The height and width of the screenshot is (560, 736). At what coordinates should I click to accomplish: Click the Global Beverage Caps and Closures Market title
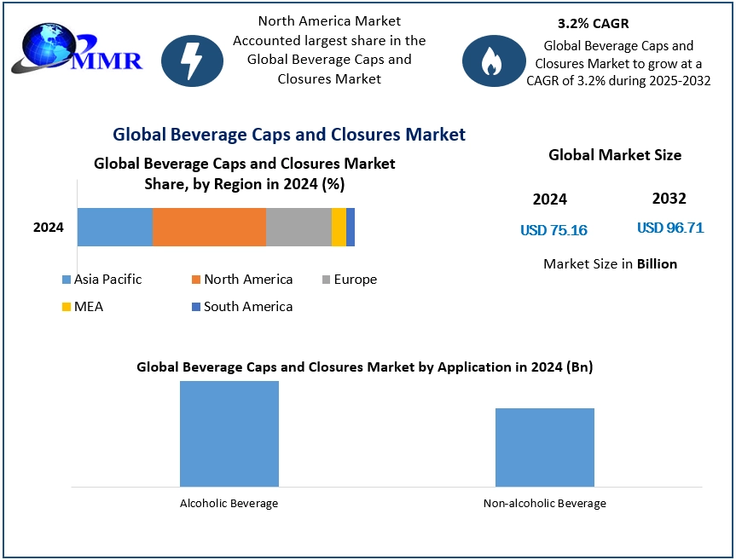(x=289, y=135)
